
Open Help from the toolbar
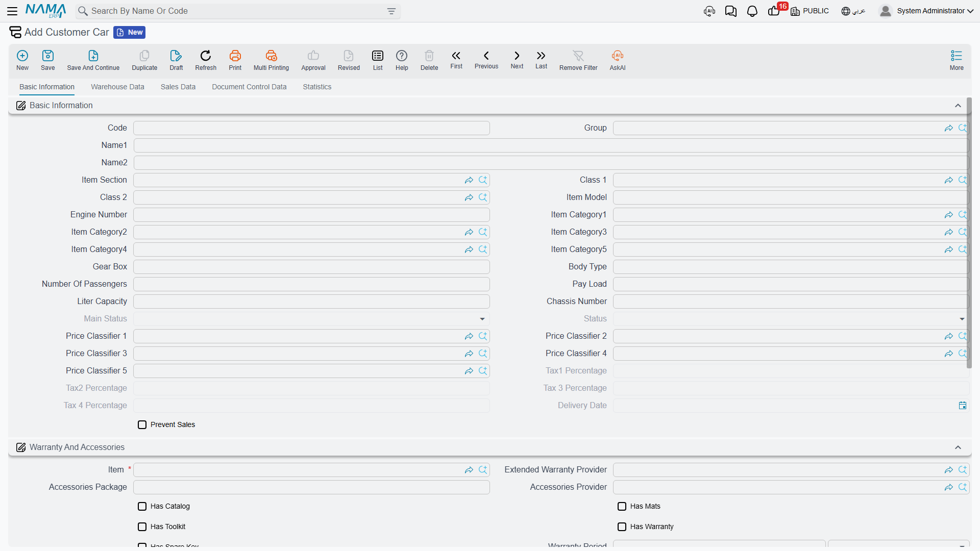coord(402,60)
